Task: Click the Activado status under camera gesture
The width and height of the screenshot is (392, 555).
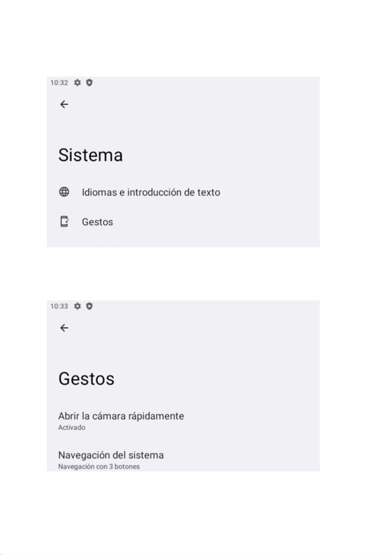Action: point(72,428)
